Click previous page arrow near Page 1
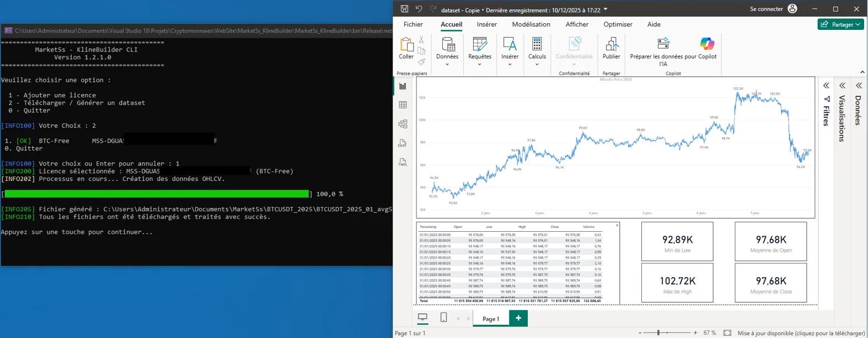This screenshot has width=868, height=338. point(458,319)
